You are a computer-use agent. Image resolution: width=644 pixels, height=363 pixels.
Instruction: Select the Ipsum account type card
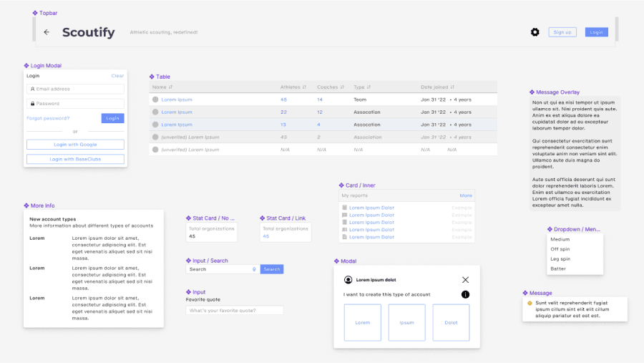tap(406, 322)
